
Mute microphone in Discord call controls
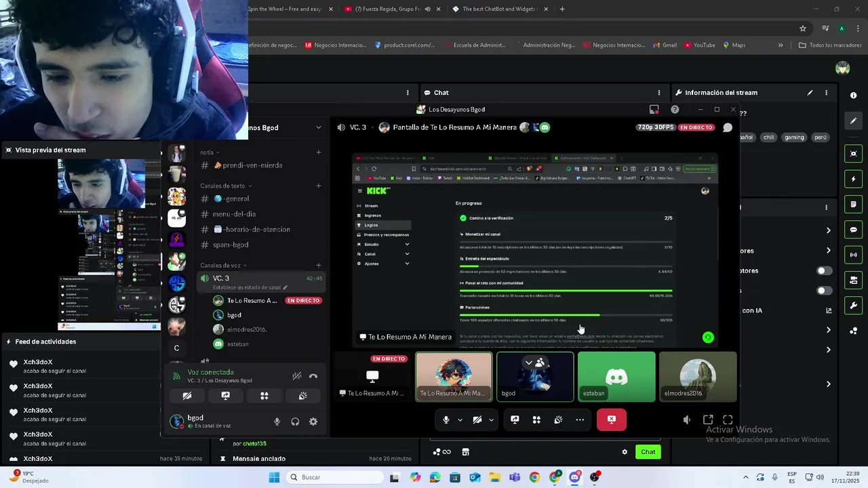[x=446, y=420]
